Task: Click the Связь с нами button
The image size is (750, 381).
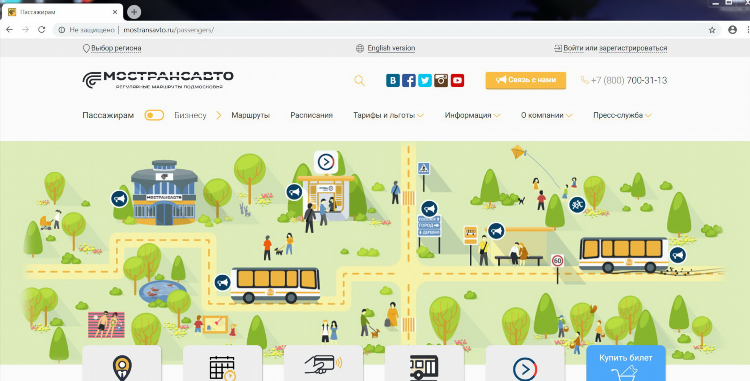Action: [x=526, y=80]
